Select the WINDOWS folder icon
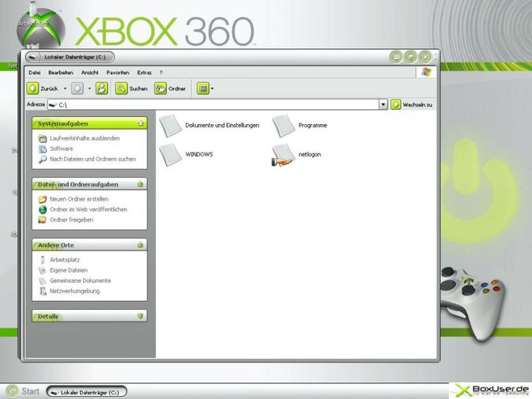 171,155
